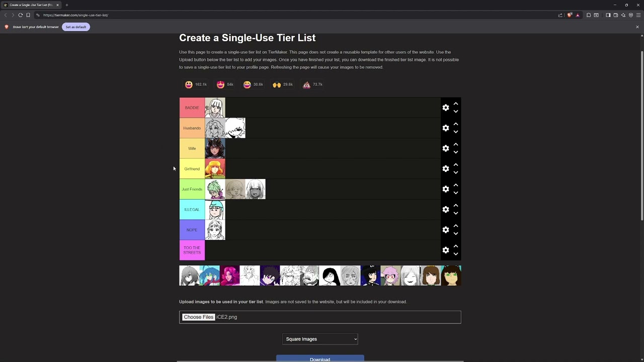Viewport: 644px width, 362px height.
Task: Click the Just Friends tier label
Action: [x=192, y=189]
